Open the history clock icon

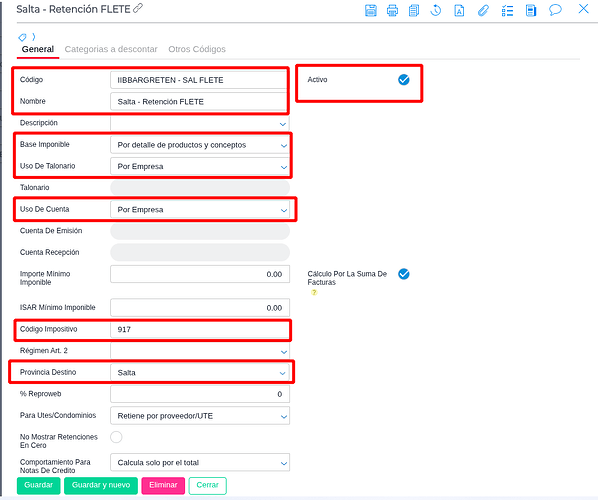pyautogui.click(x=436, y=10)
